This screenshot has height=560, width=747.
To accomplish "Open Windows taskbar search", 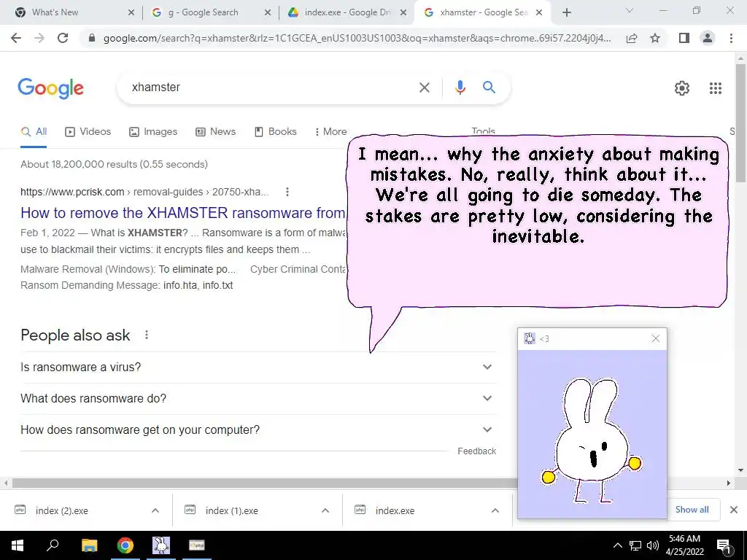I will 53,545.
